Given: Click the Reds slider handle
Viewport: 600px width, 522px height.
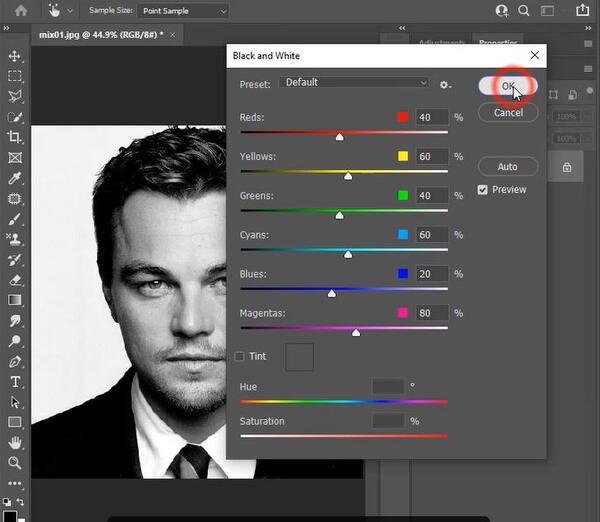Looking at the screenshot, I should (339, 137).
